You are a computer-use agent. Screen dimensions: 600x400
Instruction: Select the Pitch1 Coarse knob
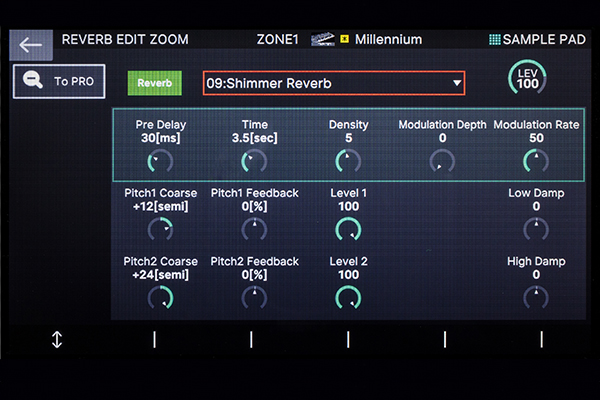pos(159,230)
